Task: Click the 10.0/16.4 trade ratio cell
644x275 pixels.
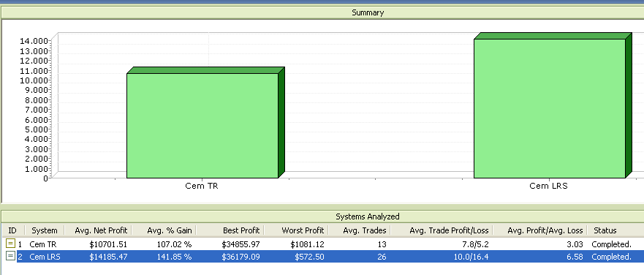Action: pyautogui.click(x=471, y=257)
